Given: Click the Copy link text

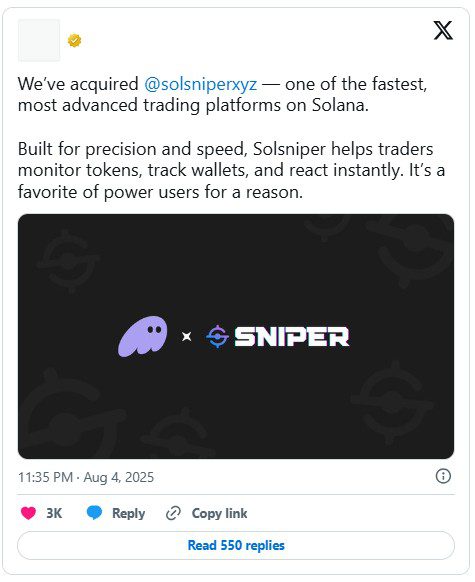Looking at the screenshot, I should 219,513.
